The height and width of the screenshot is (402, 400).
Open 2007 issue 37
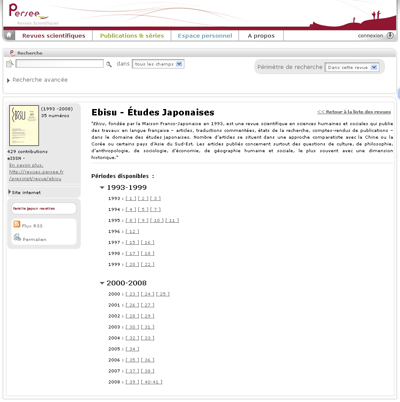(132, 371)
